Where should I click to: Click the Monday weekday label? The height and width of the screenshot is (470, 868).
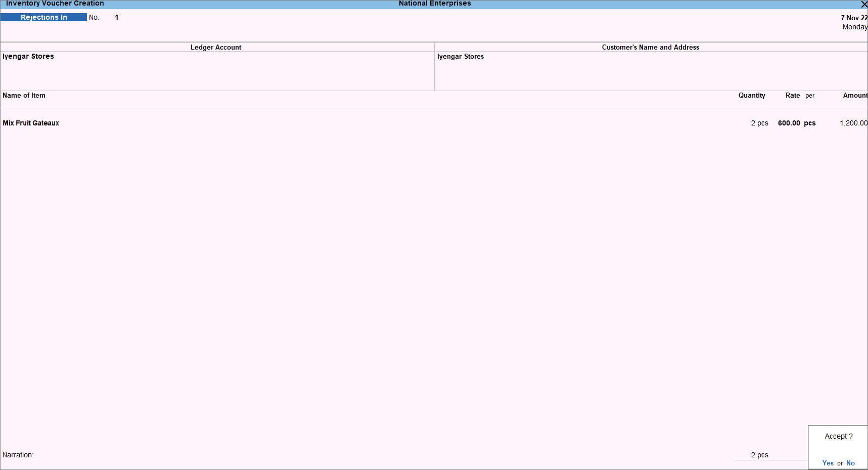(x=855, y=27)
